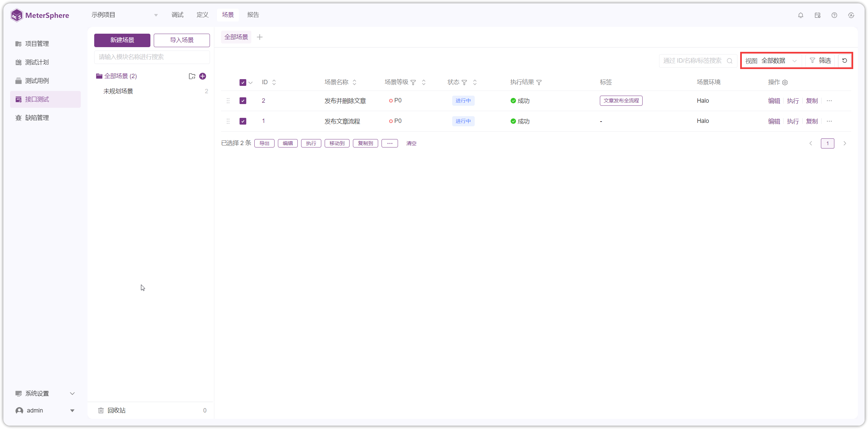Screen dimensions: 868x429
Task: Click the refresh icon beside the filter button
Action: coord(845,61)
